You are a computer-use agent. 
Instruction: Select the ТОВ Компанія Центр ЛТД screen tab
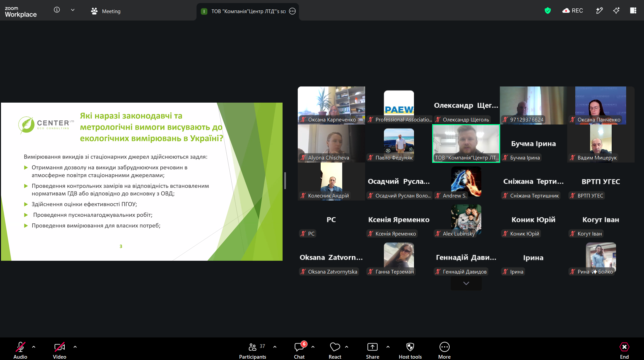(x=248, y=11)
